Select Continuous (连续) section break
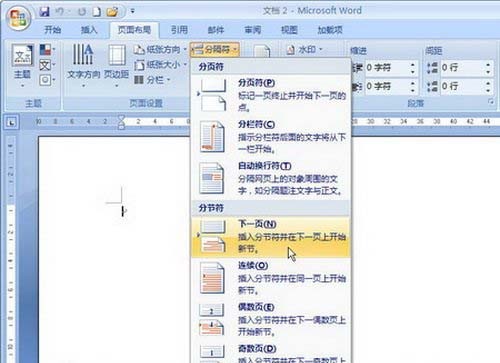This screenshot has height=363, width=500. click(x=271, y=278)
